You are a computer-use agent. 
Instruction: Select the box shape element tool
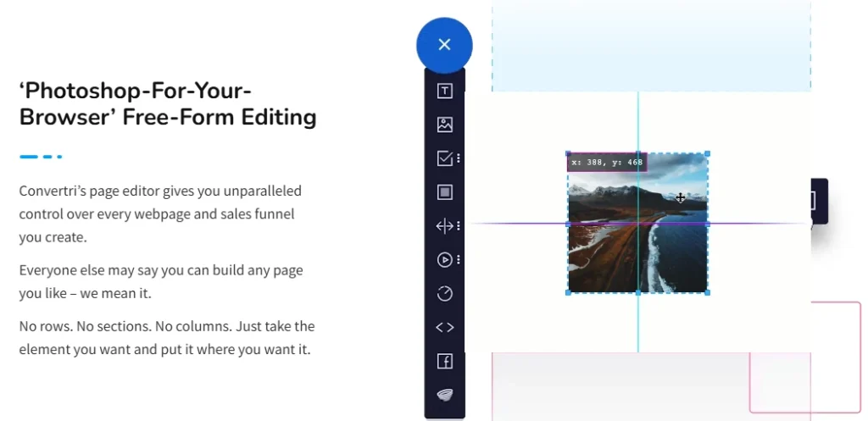click(444, 192)
